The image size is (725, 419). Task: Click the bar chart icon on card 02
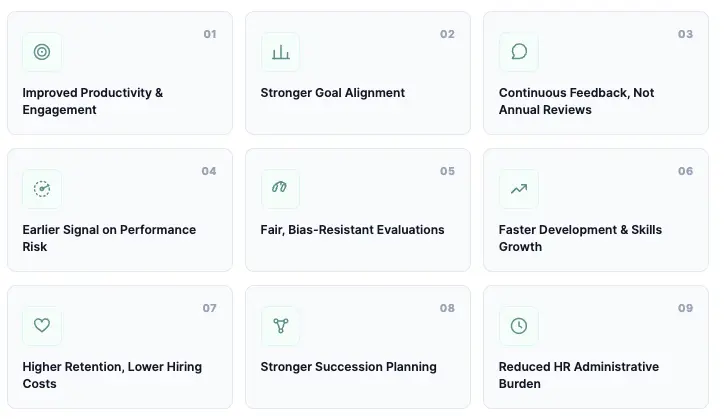tap(281, 52)
